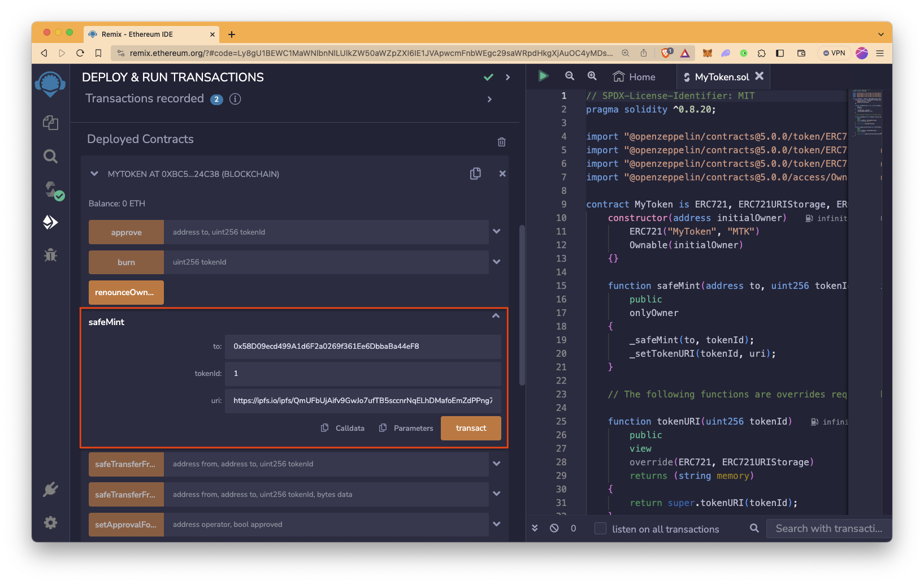Switch to the Home editor tab

[635, 77]
